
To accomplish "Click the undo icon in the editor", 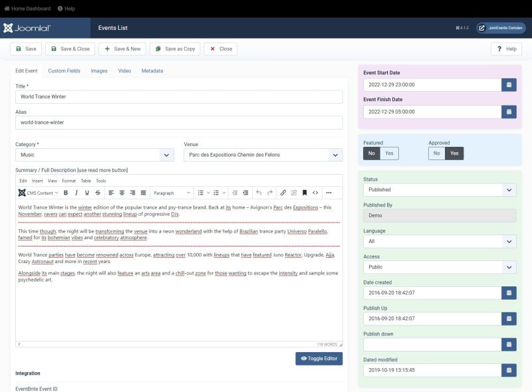I will (x=259, y=193).
